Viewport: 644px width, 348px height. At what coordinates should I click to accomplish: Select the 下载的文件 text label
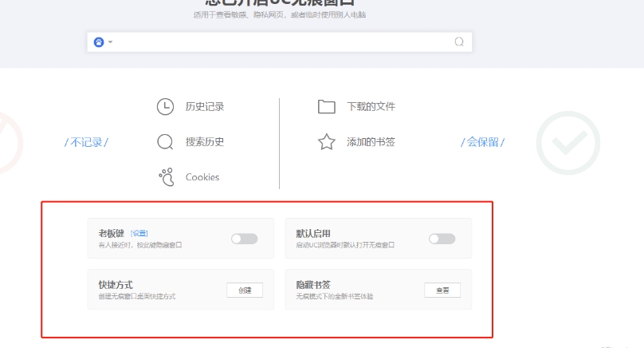point(371,106)
